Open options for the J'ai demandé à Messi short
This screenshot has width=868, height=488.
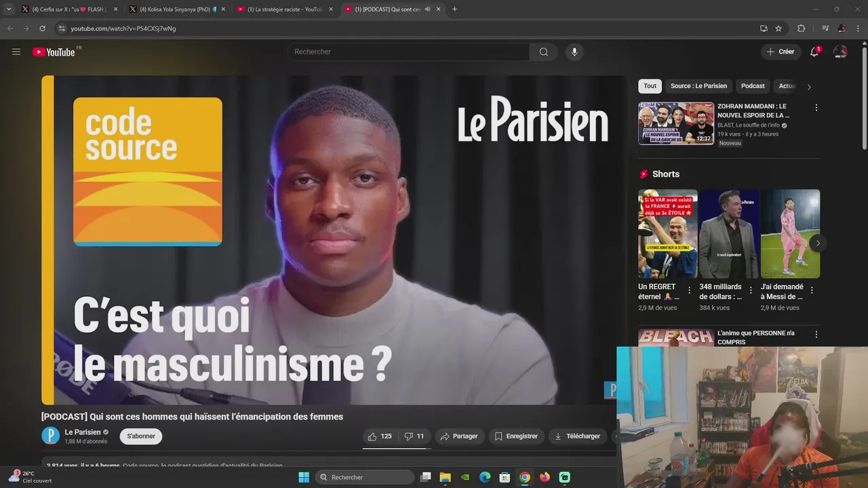pyautogui.click(x=812, y=290)
